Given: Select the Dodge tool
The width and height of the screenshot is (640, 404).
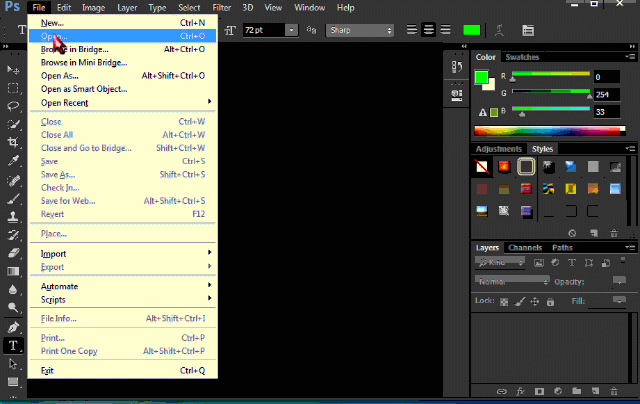Looking at the screenshot, I should (x=13, y=307).
